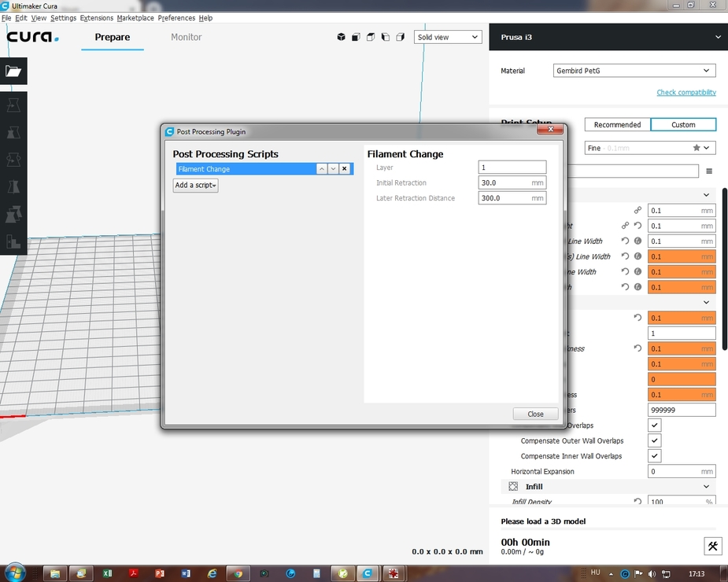Open the Solid view dropdown
The image size is (728, 582).
pyautogui.click(x=447, y=37)
